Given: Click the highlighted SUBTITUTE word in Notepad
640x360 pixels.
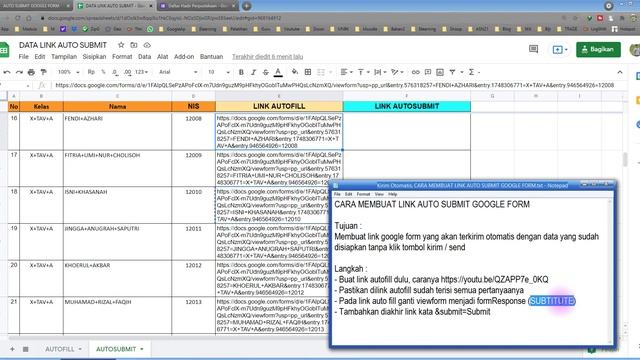Looking at the screenshot, I should coord(552,301).
